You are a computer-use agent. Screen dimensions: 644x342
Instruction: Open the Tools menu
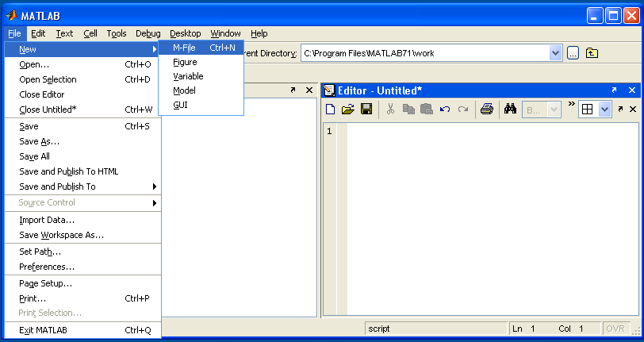[x=117, y=33]
